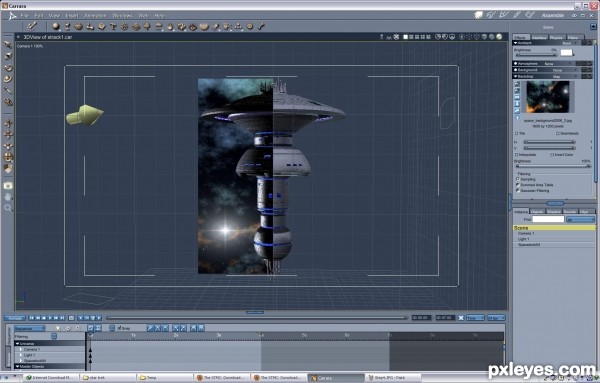The image size is (600, 383).
Task: Enable the Tile checkbox
Action: point(516,134)
